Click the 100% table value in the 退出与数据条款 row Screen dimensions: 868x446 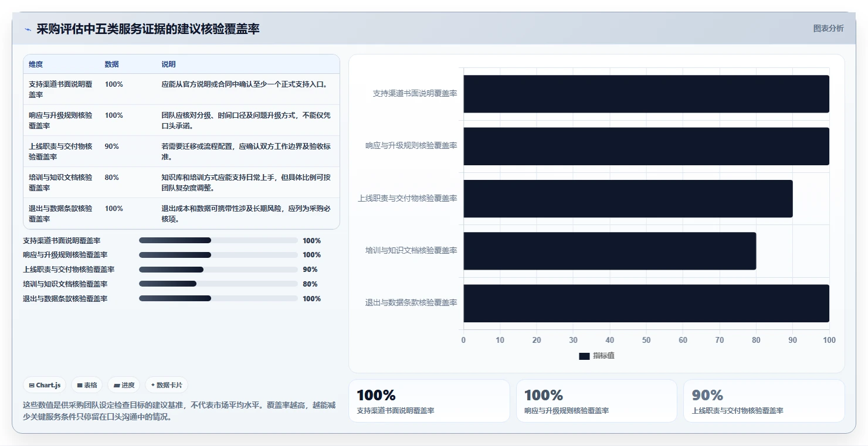click(114, 209)
